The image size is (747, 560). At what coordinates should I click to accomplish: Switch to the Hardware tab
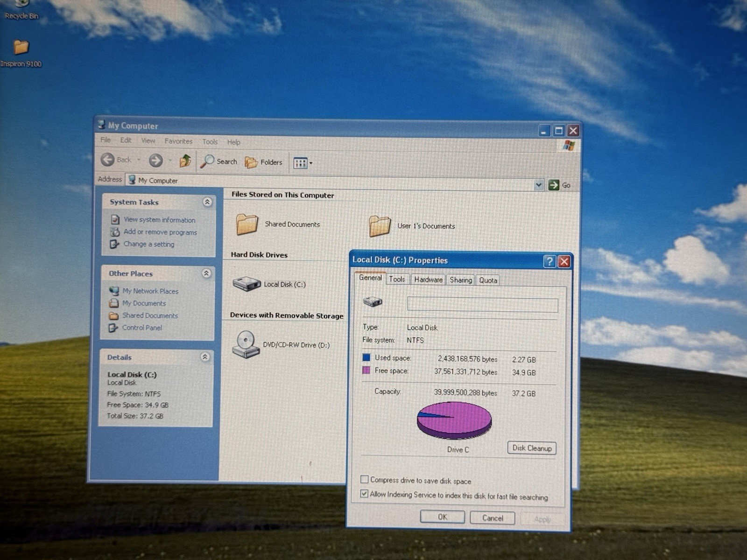tap(428, 280)
